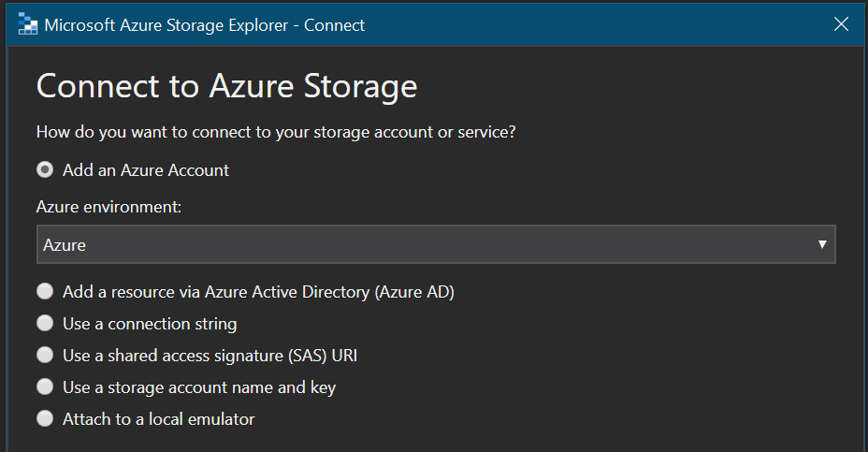Click the Storage Explorer app icon in title bar
This screenshot has height=452, width=868.
pos(27,24)
